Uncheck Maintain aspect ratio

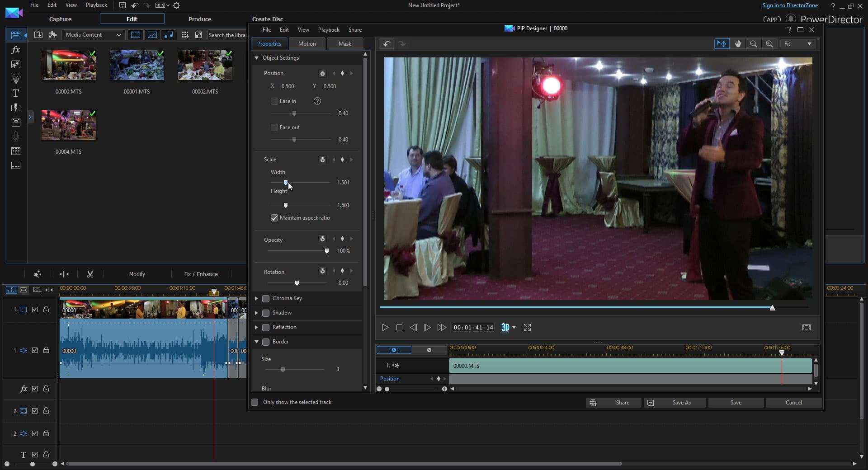tap(274, 218)
